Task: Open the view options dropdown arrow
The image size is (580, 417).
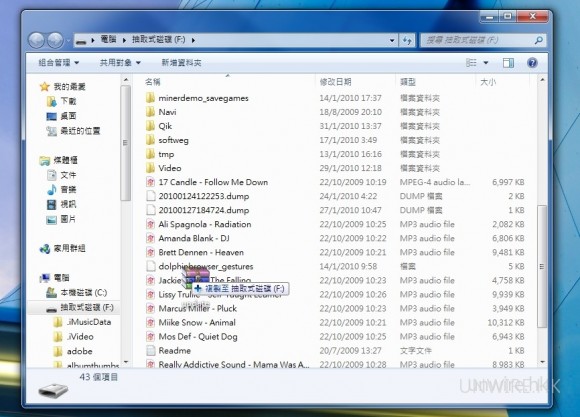Action: [486, 63]
